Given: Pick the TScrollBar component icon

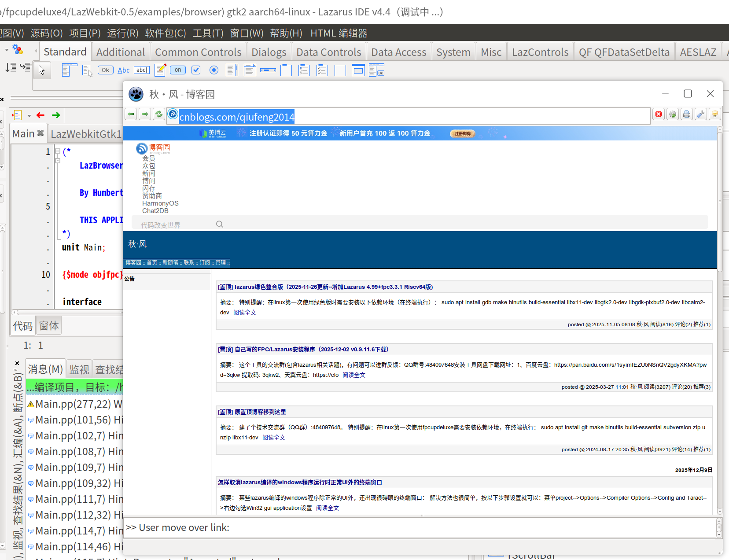Looking at the screenshot, I should click(x=268, y=70).
